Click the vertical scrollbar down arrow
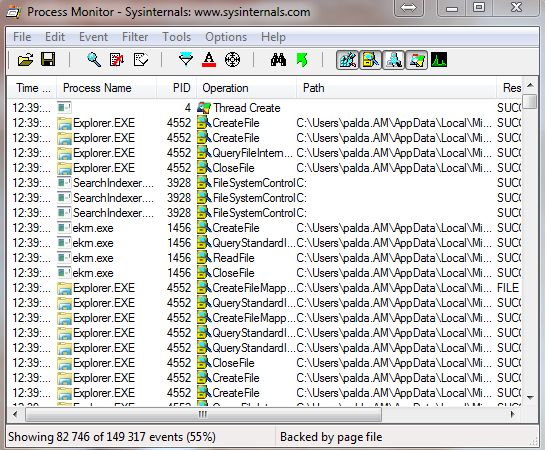545x450 pixels. point(530,398)
